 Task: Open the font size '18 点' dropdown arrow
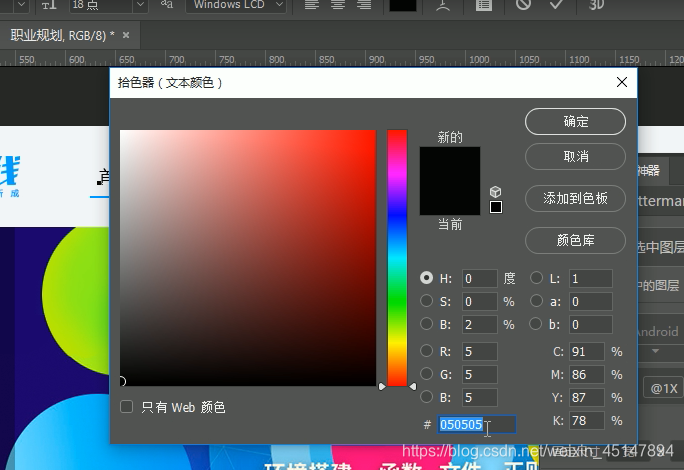coord(140,5)
